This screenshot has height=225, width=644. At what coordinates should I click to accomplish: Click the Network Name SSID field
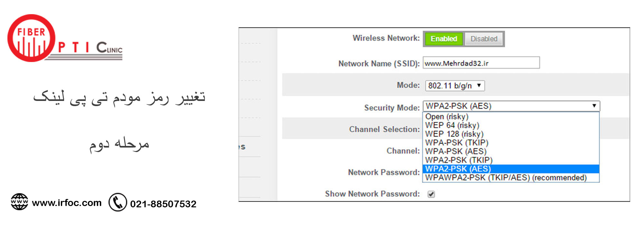[481, 63]
